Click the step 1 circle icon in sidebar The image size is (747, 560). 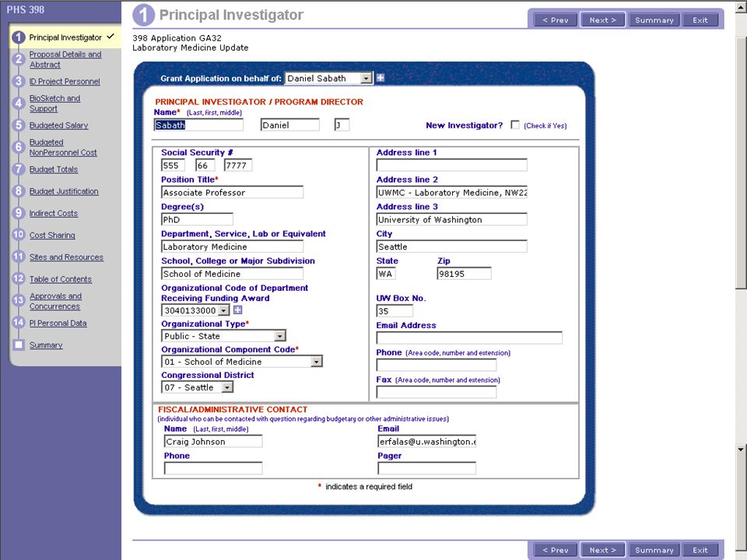[19, 37]
